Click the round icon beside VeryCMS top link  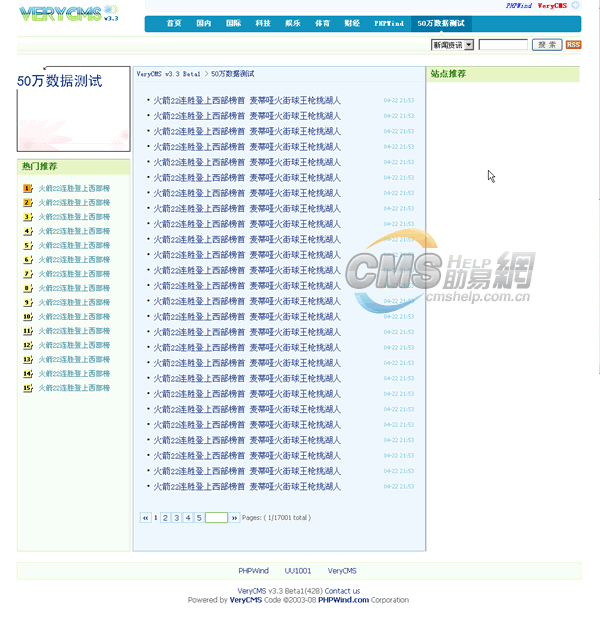click(576, 6)
